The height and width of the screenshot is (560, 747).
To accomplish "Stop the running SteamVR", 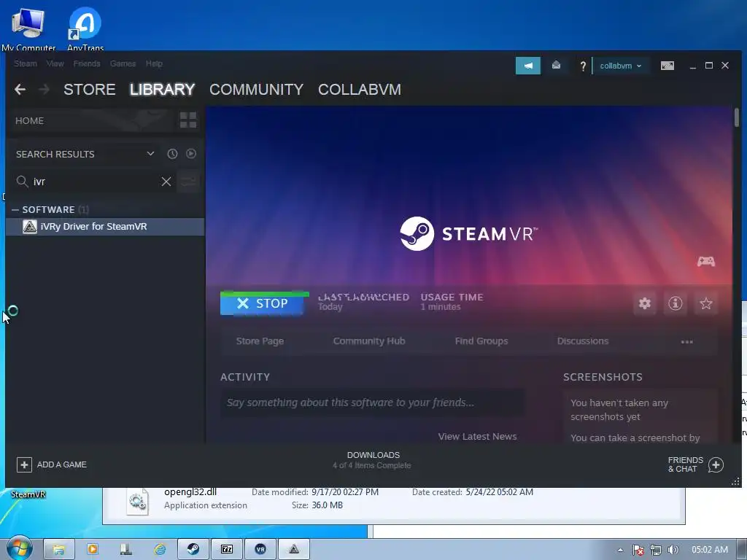I will [262, 303].
